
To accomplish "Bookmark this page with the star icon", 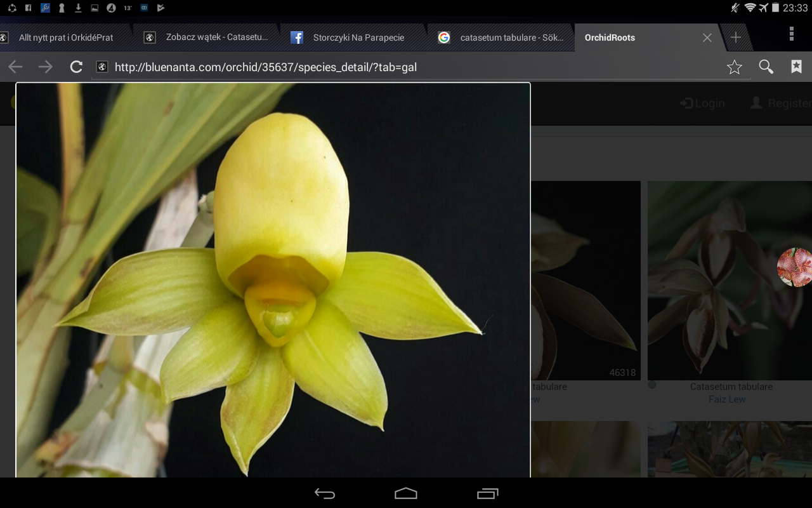I will point(734,67).
